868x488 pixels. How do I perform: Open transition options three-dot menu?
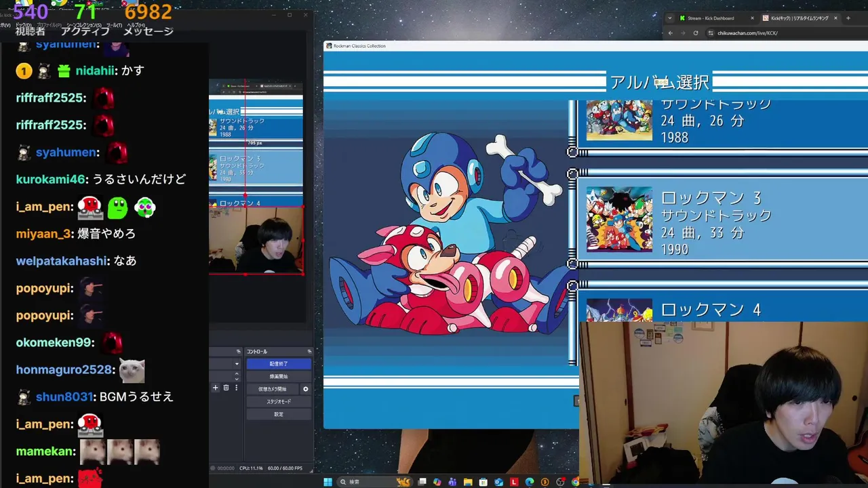click(236, 388)
